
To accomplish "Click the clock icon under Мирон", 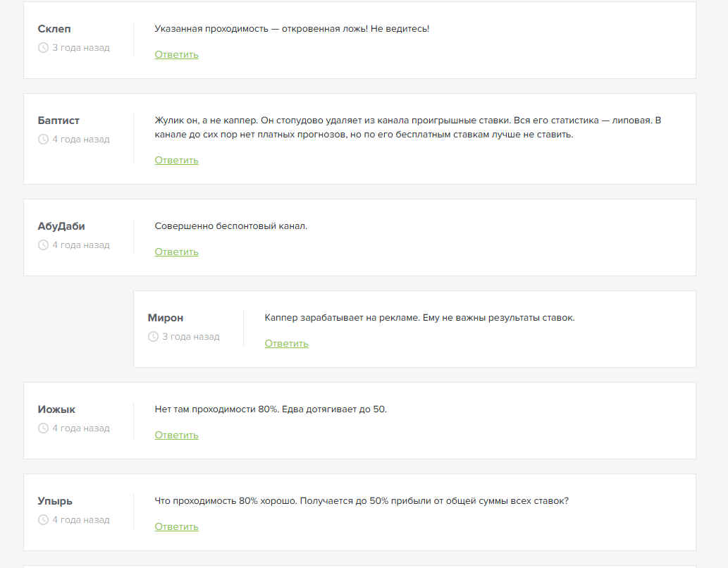I will 153,337.
